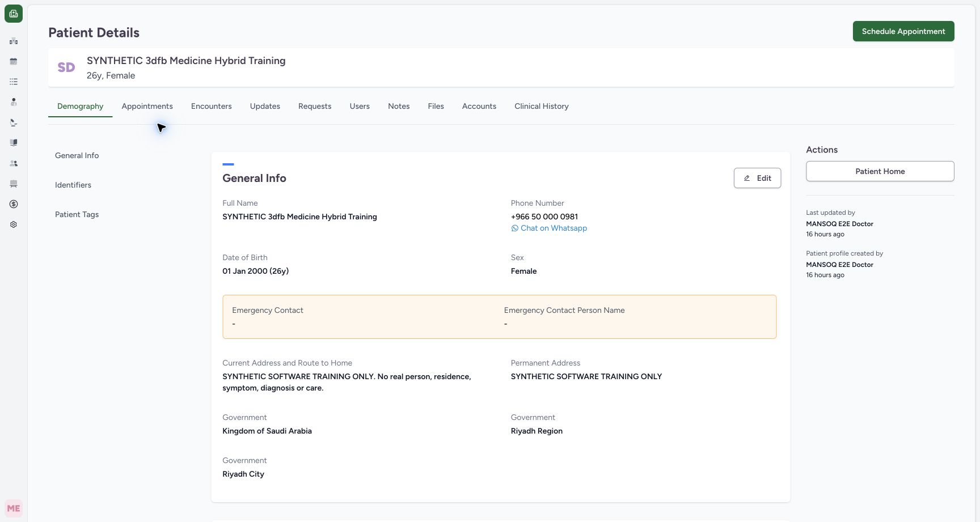This screenshot has height=522, width=980.
Task: Click the Schedule Appointment button
Action: click(x=903, y=31)
